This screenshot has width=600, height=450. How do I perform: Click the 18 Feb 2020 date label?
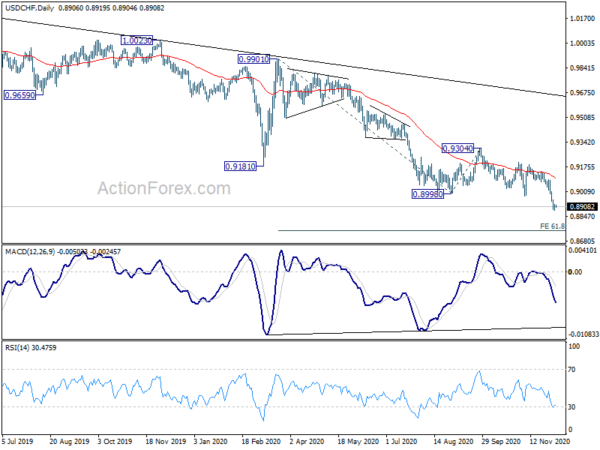pyautogui.click(x=259, y=442)
